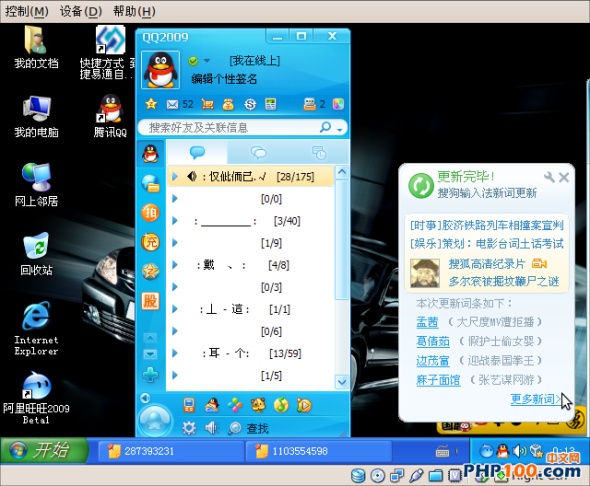Expand the group 仅此而已 [28/175]
Image resolution: width=590 pixels, height=486 pixels.
click(x=175, y=176)
